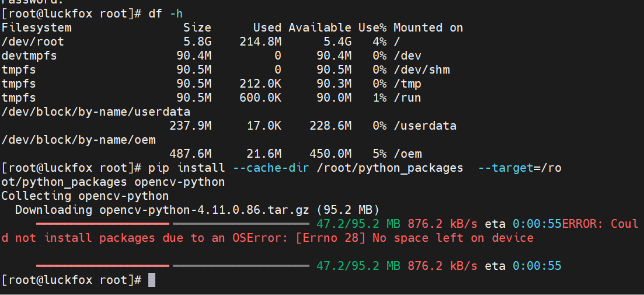This screenshot has width=644, height=295.
Task: Click the "--cache-dir" option text
Action: coord(271,168)
